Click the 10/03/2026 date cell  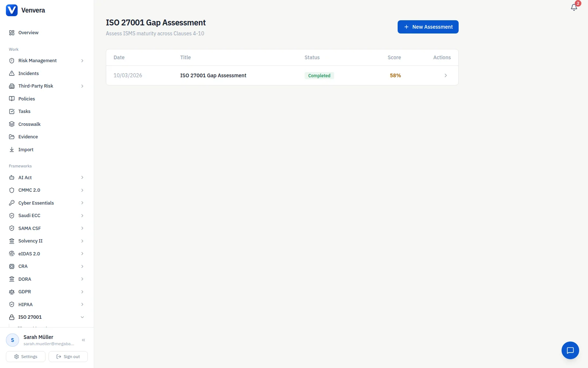(x=128, y=75)
